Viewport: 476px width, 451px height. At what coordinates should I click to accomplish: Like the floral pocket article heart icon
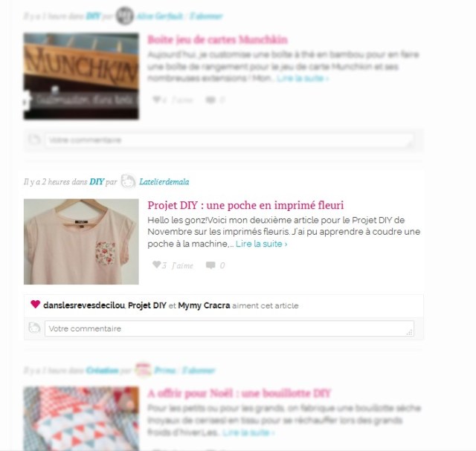point(156,265)
